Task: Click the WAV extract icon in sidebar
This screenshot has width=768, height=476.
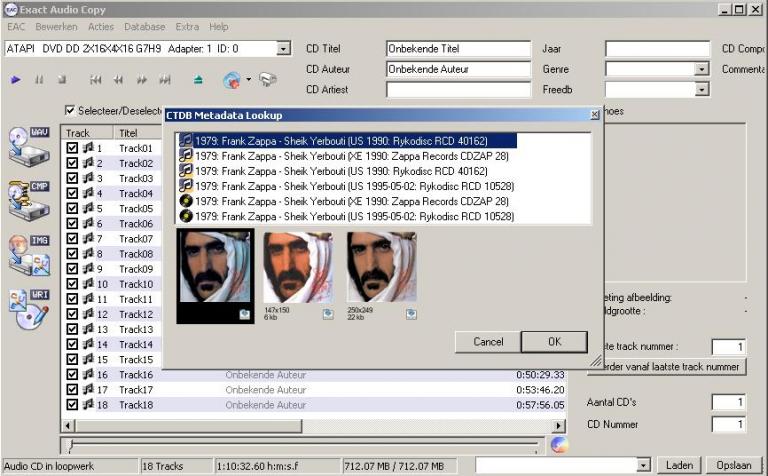Action: (x=28, y=145)
